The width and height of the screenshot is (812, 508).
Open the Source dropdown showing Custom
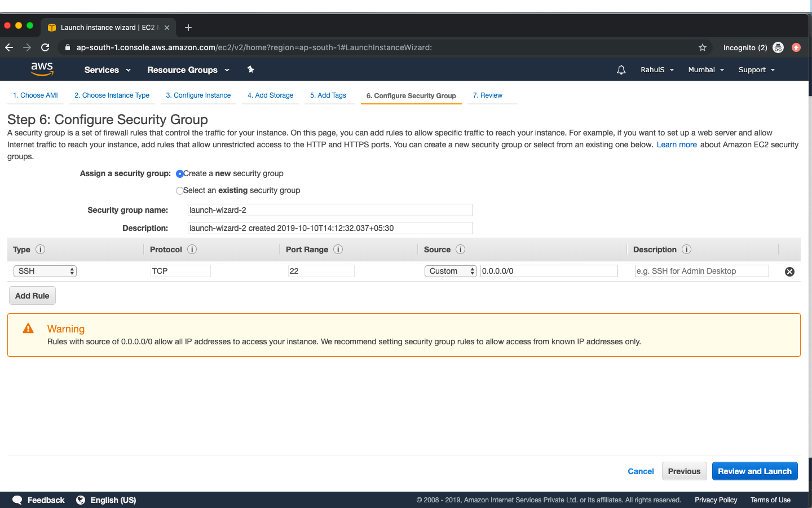point(450,271)
